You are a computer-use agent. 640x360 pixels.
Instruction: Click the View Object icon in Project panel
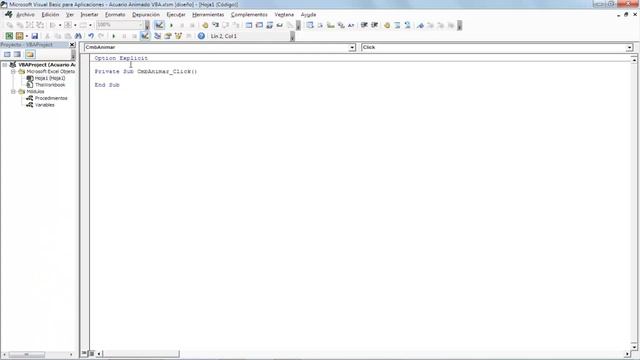pyautogui.click(x=17, y=54)
